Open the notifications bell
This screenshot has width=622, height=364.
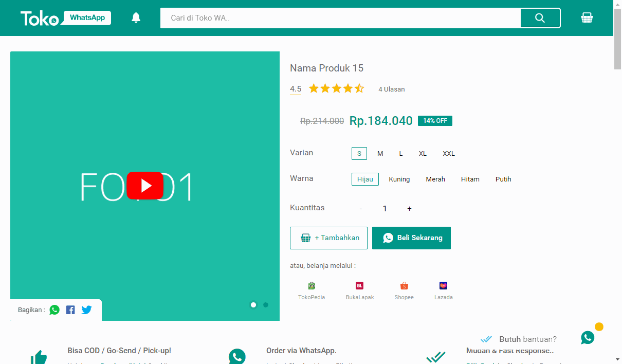tap(135, 17)
